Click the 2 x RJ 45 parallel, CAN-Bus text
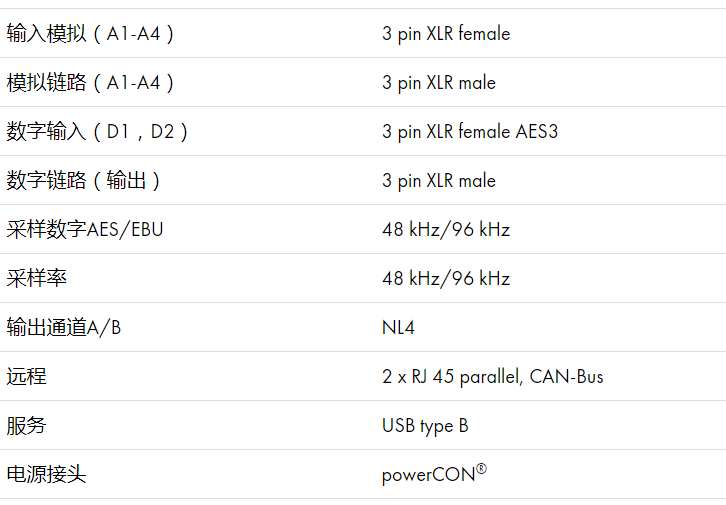726x505 pixels. 493,377
